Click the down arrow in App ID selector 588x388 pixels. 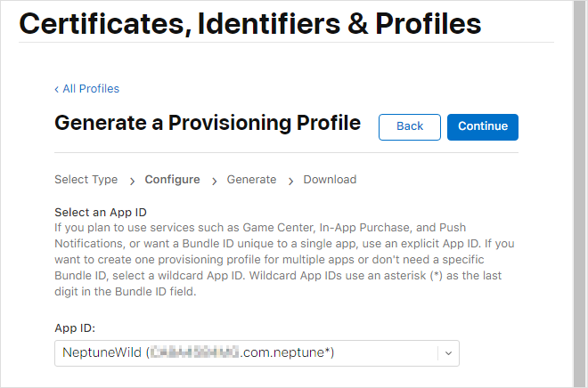pyautogui.click(x=448, y=352)
